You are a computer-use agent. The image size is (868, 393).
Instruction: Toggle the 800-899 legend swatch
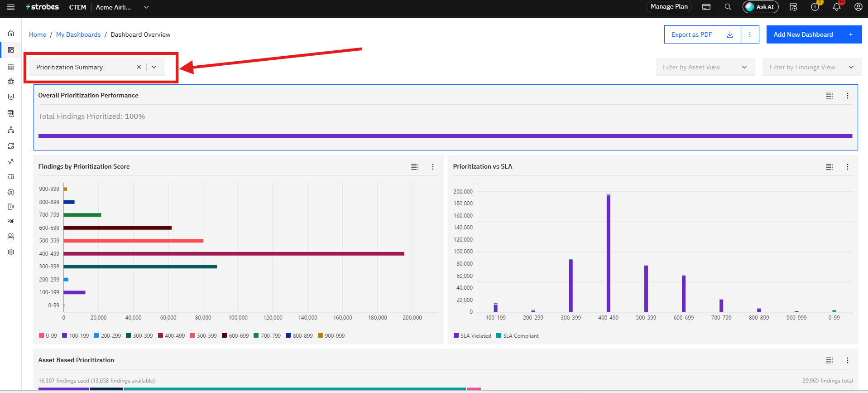[288, 335]
